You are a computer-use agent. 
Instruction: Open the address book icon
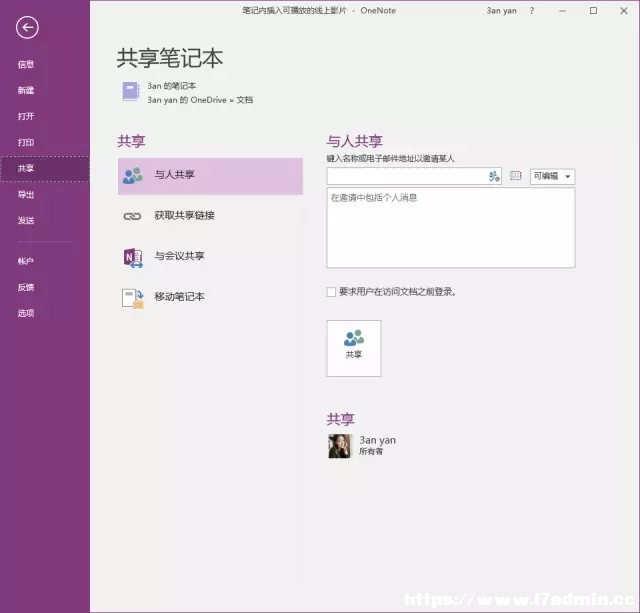point(516,175)
